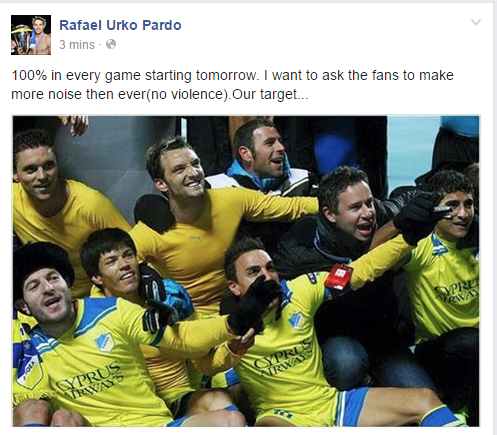Image resolution: width=497 pixels, height=435 pixels.
Task: Click the Rafael Urko Pardo name link
Action: click(120, 25)
